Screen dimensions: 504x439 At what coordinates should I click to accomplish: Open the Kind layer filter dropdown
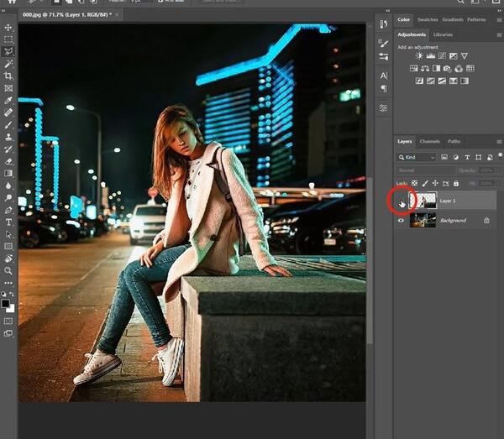(417, 157)
